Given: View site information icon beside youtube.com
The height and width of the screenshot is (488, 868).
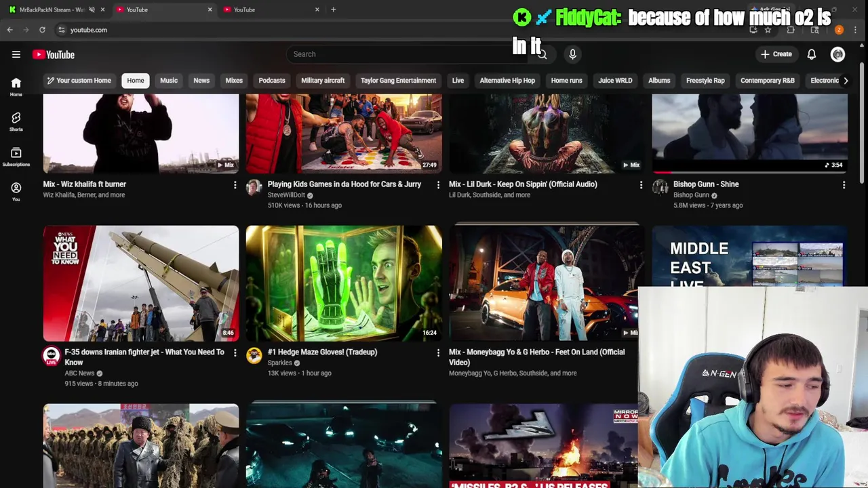Looking at the screenshot, I should click(62, 30).
